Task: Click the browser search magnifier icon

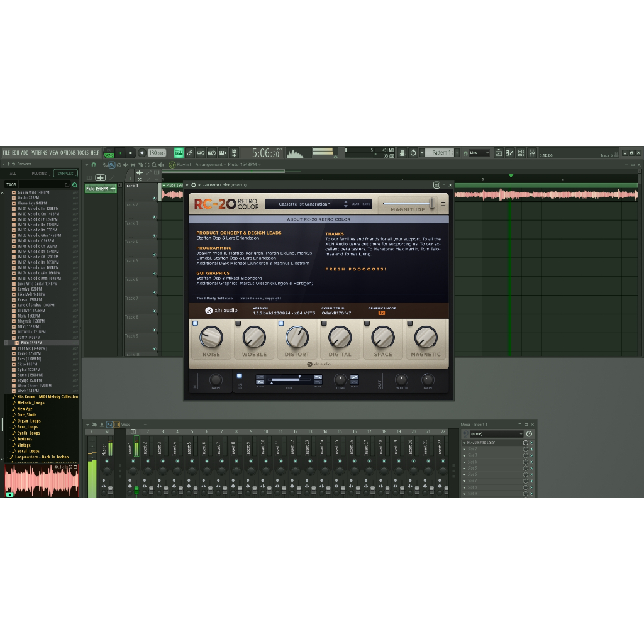Action: 75,185
